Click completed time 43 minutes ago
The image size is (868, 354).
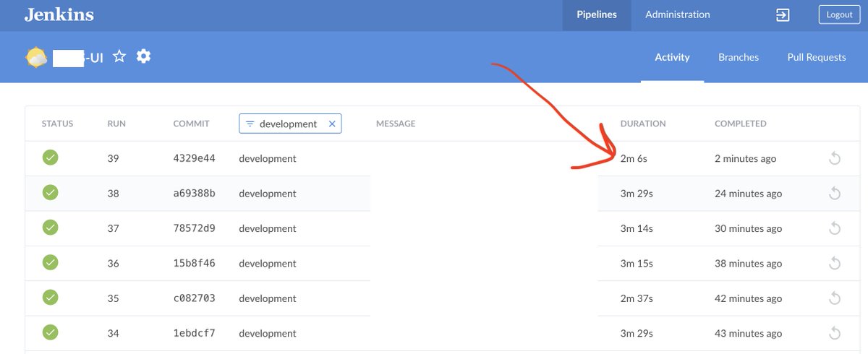pyautogui.click(x=748, y=333)
